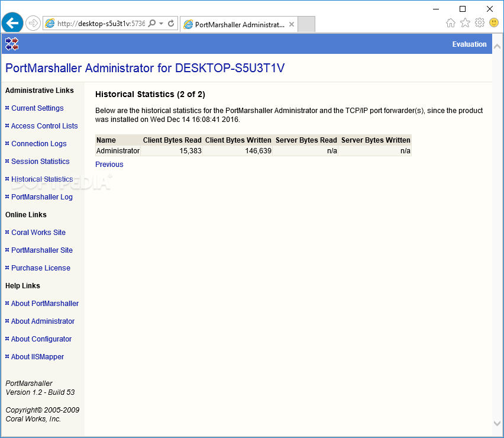Click the Client Bytes Read header

[172, 140]
